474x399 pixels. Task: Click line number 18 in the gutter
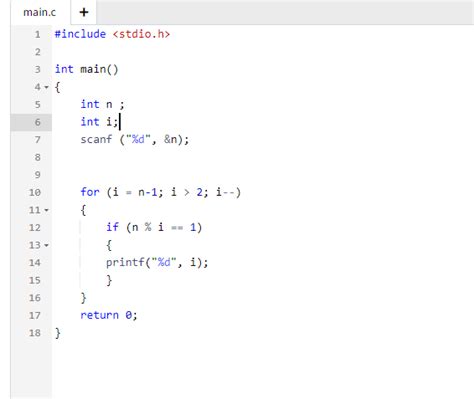click(x=35, y=333)
